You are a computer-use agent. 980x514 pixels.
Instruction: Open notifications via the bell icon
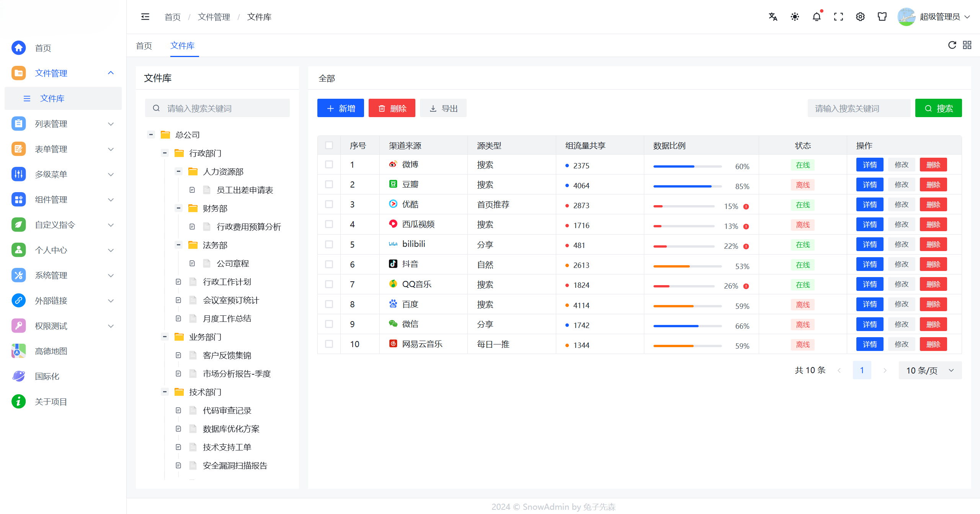pos(817,16)
